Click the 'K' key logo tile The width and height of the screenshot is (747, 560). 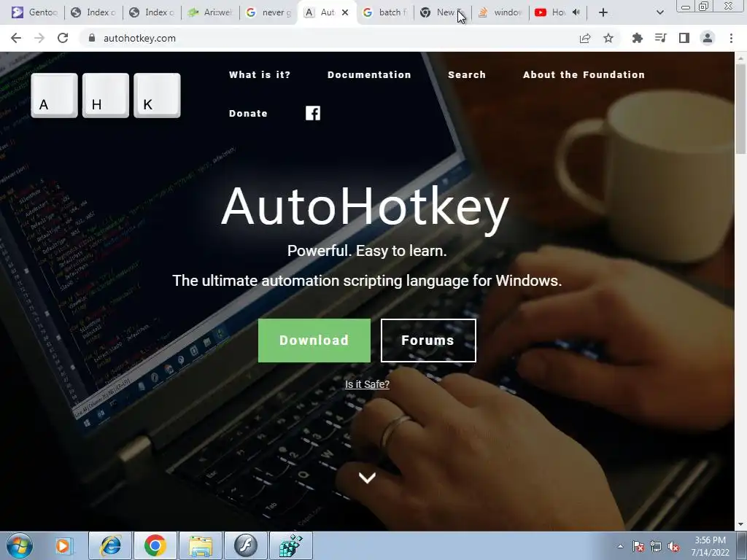tap(158, 96)
